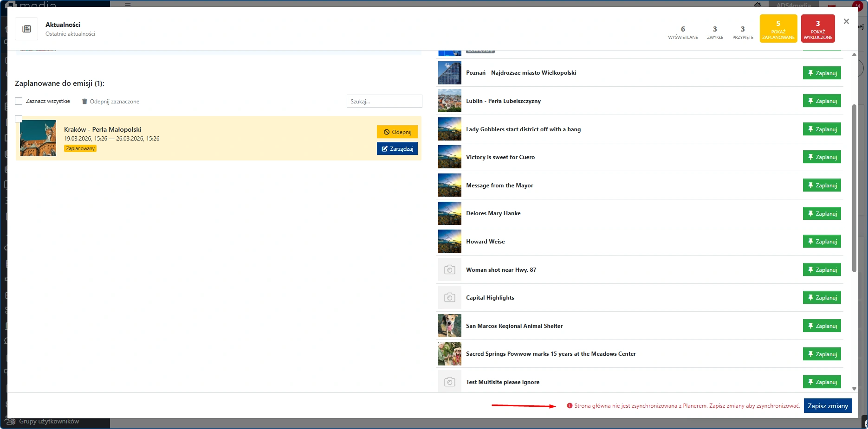868x429 pixels.
Task: Click camera placeholder for Woman shot near Hwy. 87
Action: tap(449, 269)
